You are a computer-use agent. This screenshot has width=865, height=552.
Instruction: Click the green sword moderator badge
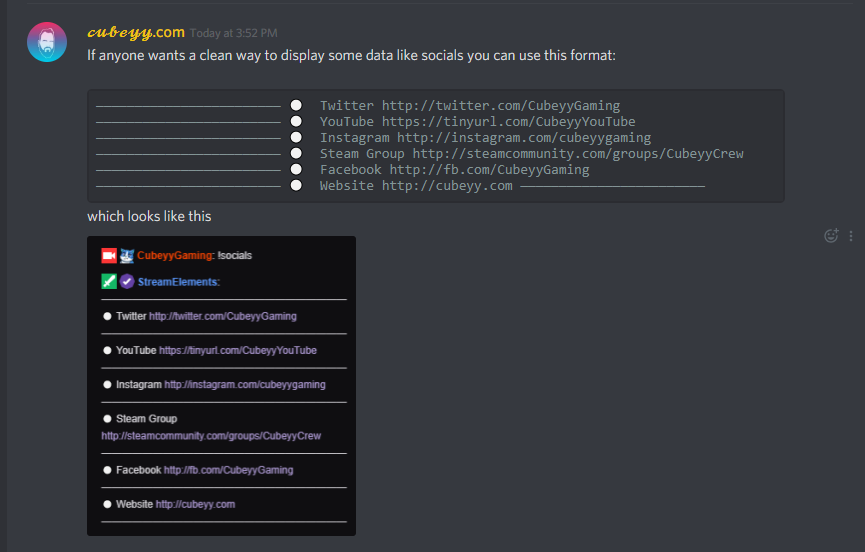[x=109, y=282]
